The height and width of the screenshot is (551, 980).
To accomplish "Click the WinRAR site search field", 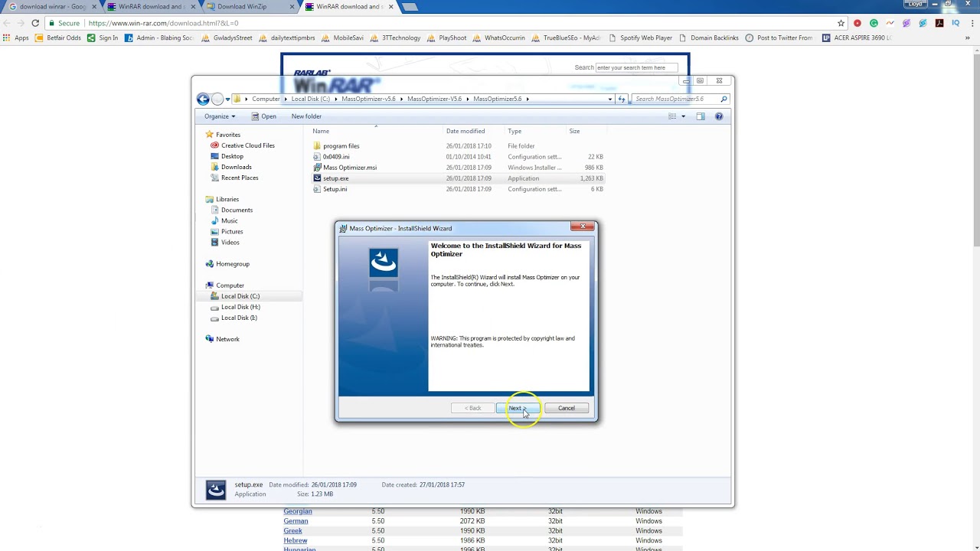I will [636, 67].
